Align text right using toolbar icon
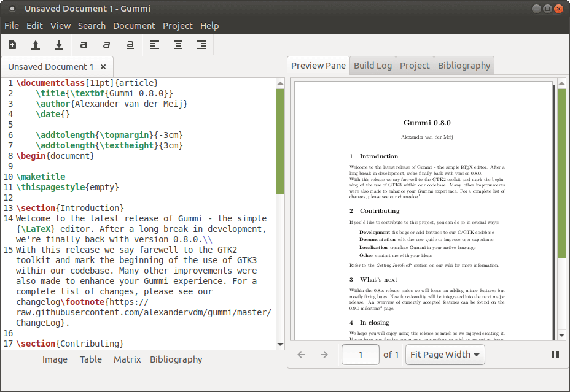This screenshot has height=392, width=570. click(x=201, y=45)
